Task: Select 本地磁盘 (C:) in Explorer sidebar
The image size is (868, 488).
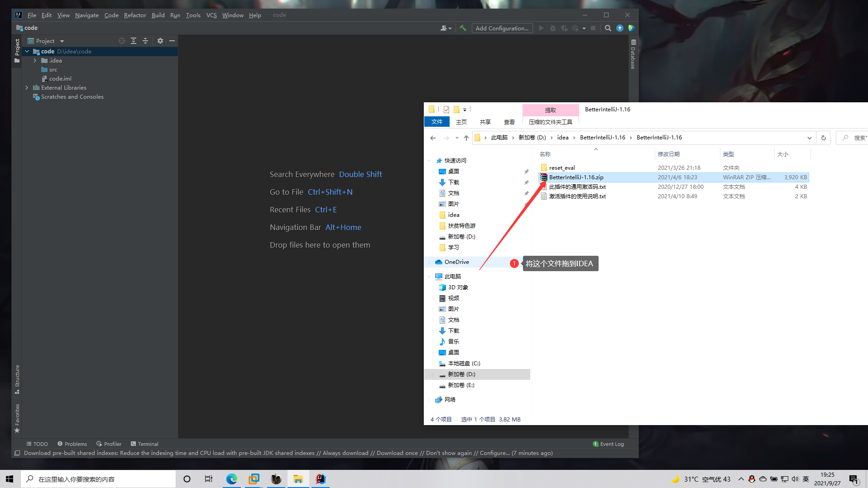Action: click(x=464, y=364)
